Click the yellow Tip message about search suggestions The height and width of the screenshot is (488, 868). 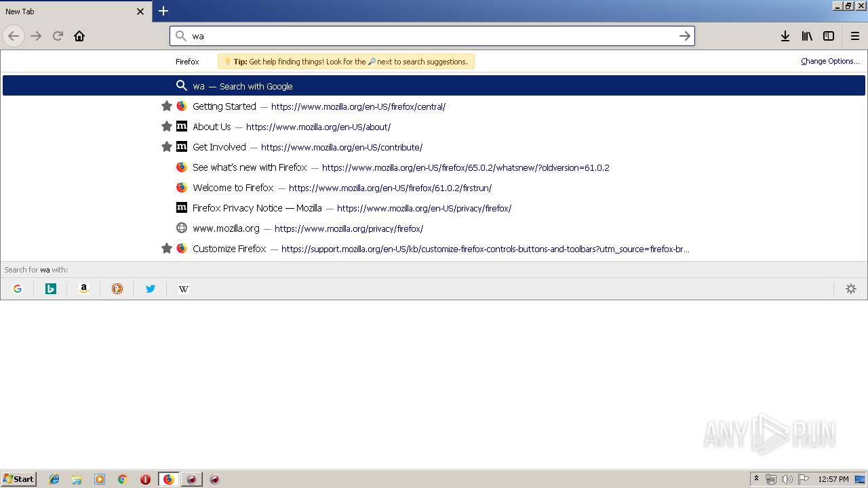pyautogui.click(x=346, y=62)
